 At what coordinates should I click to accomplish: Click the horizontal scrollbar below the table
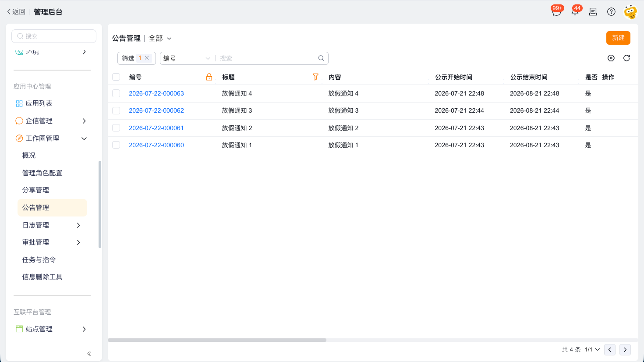point(217,340)
